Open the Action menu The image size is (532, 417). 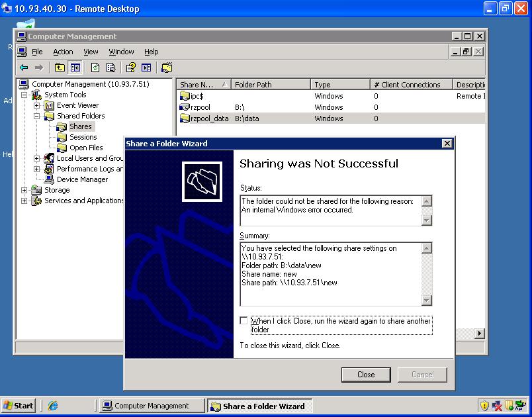tap(63, 52)
